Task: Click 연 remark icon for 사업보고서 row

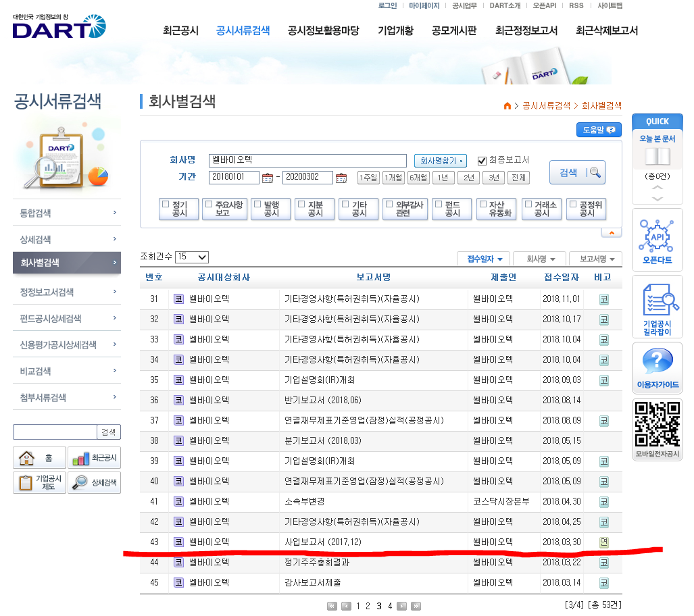Action: click(x=603, y=542)
